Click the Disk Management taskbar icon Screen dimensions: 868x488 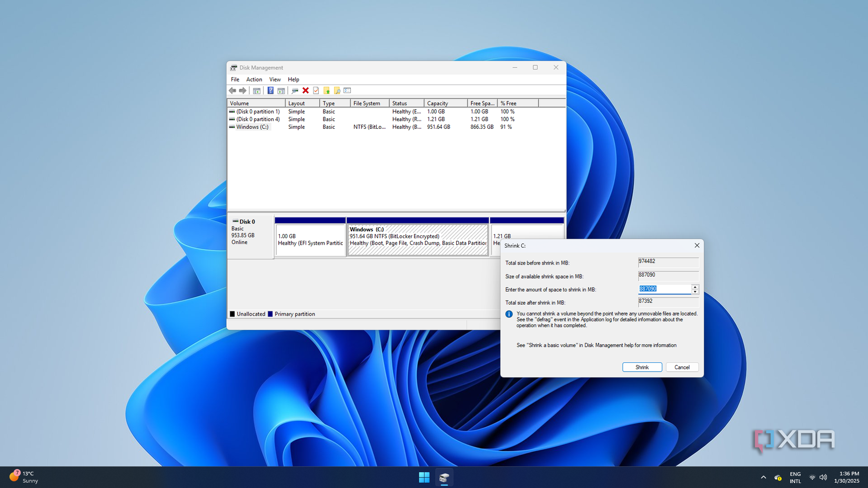(x=443, y=477)
